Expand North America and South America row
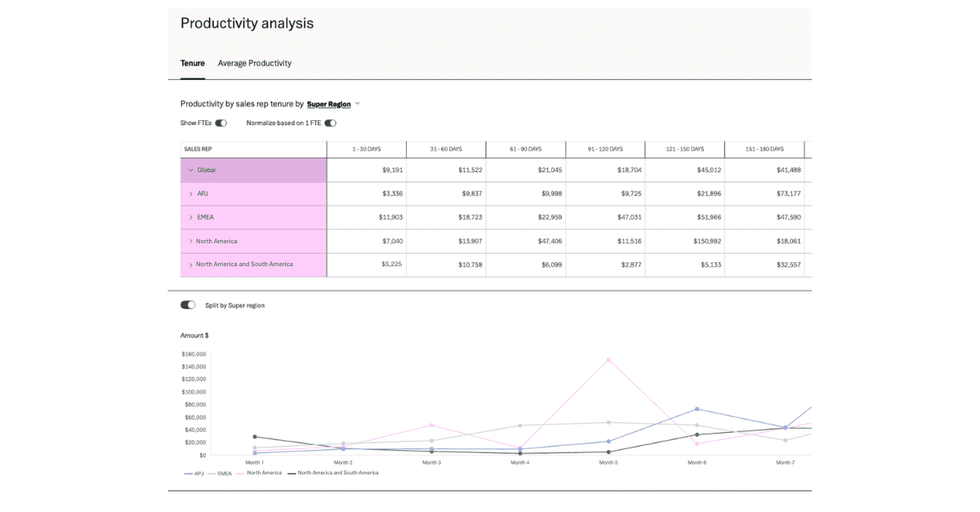The width and height of the screenshot is (980, 512). point(191,265)
